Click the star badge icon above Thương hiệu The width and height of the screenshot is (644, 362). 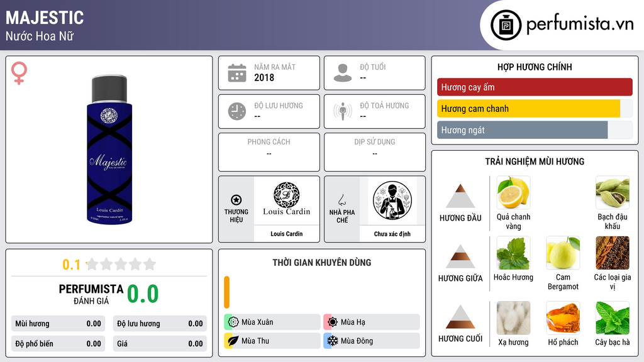236,200
